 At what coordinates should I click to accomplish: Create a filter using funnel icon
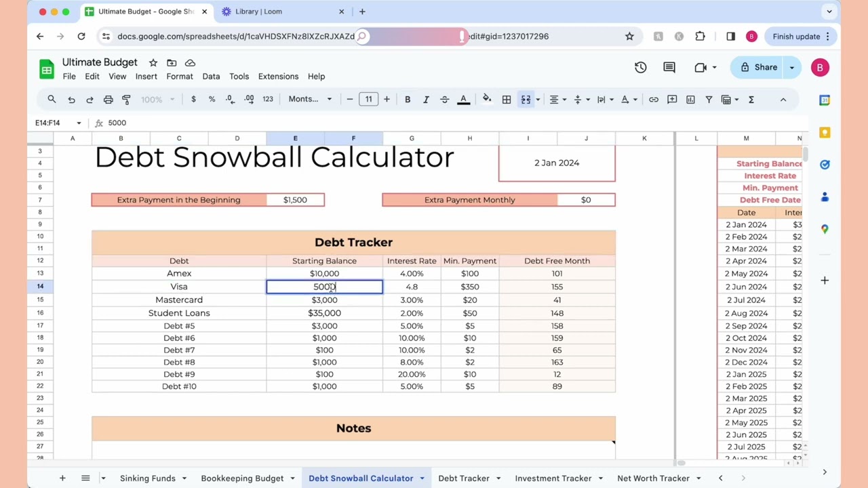709,100
